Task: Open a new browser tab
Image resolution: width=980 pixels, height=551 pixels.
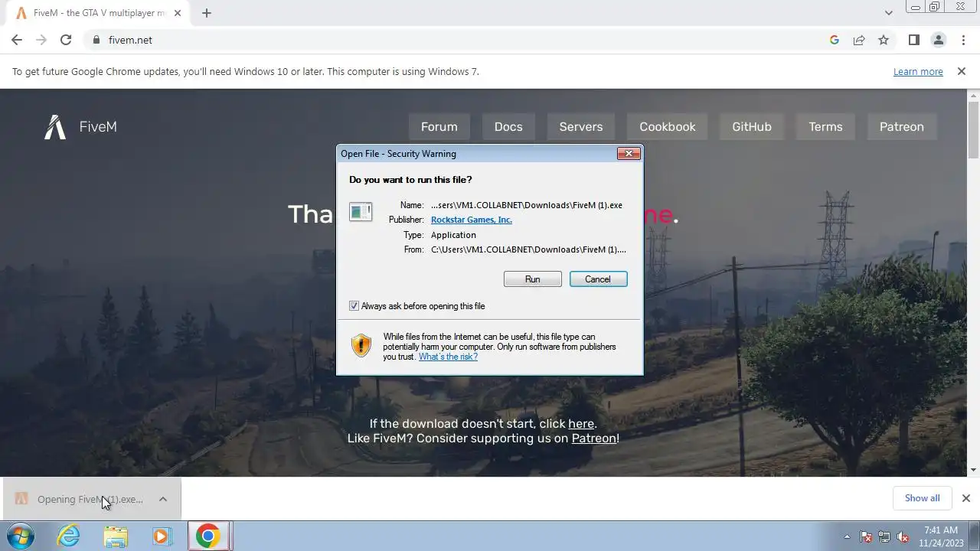Action: 206,13
